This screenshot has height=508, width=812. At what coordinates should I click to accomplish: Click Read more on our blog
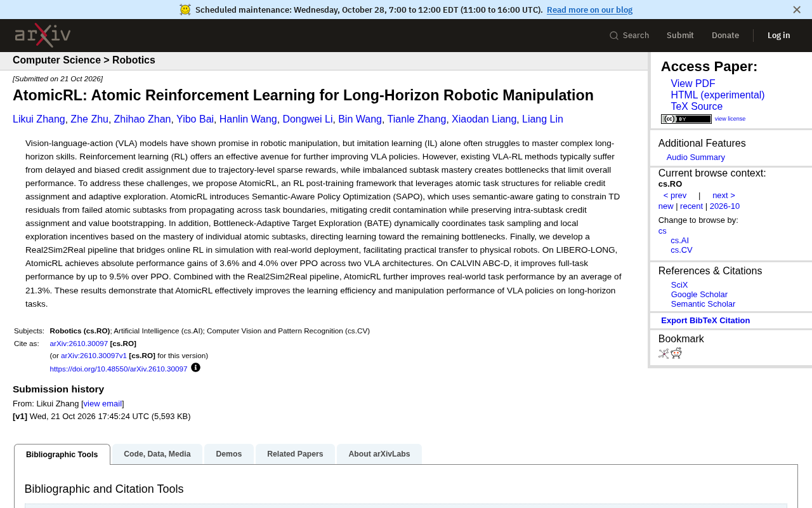(589, 10)
